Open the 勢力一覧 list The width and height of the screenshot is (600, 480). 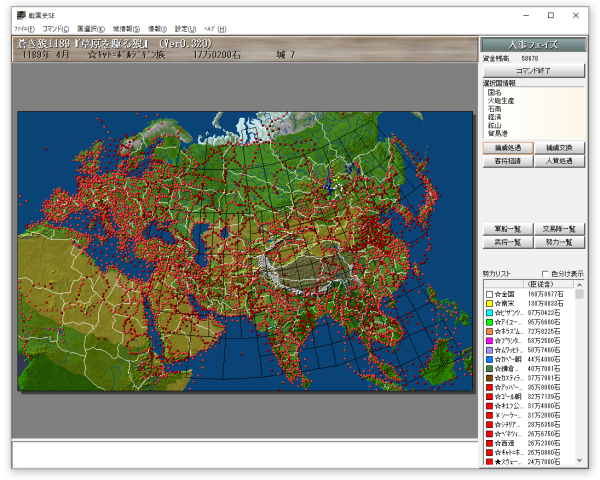click(x=559, y=242)
